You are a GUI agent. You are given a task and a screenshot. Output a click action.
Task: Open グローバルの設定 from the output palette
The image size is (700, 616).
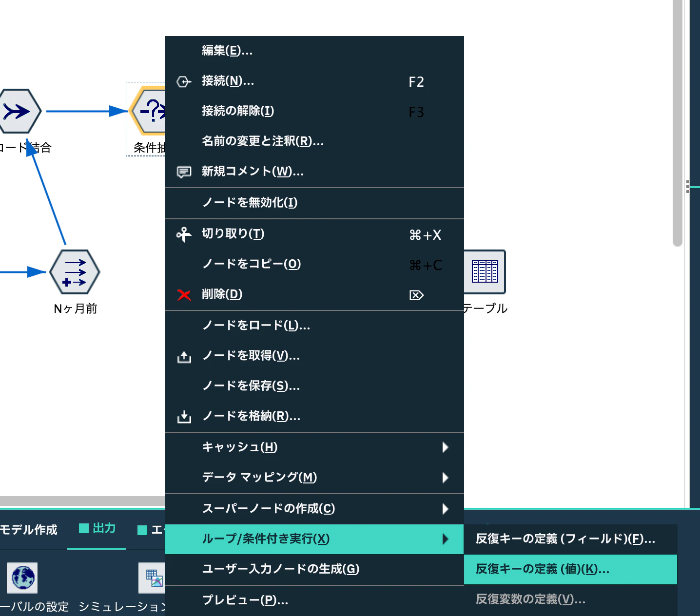[22, 578]
